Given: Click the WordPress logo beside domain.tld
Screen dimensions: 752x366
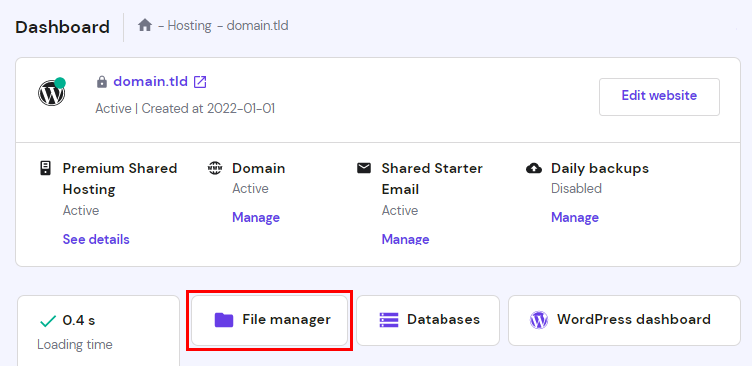Looking at the screenshot, I should click(x=52, y=92).
